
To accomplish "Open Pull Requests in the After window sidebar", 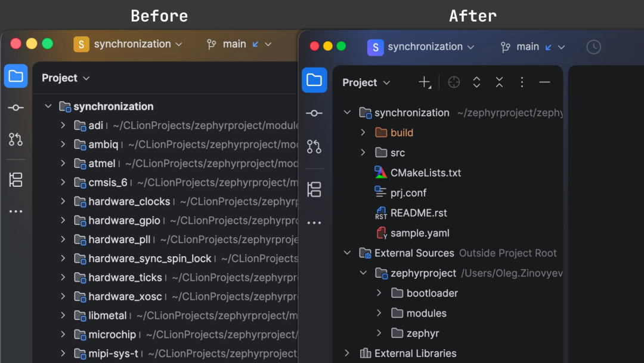I will [x=314, y=146].
